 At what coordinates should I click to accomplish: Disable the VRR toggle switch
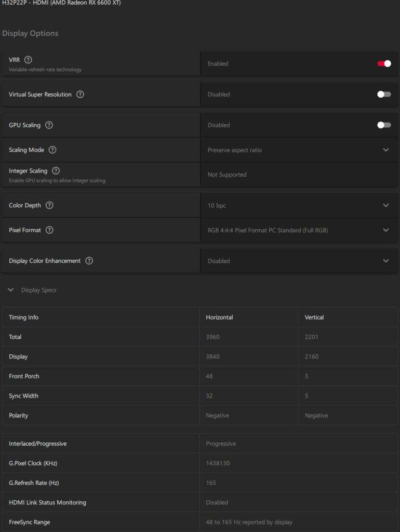tap(384, 64)
